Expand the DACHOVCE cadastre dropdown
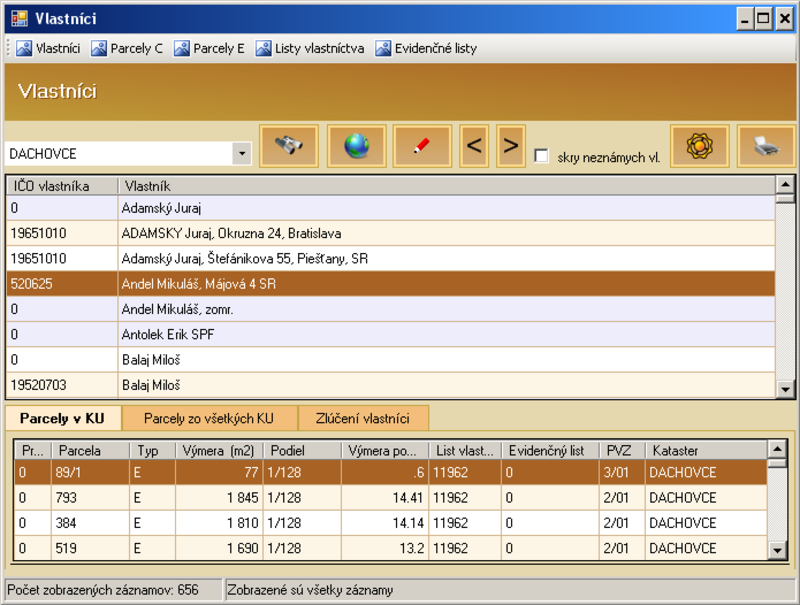800x605 pixels. pos(242,154)
